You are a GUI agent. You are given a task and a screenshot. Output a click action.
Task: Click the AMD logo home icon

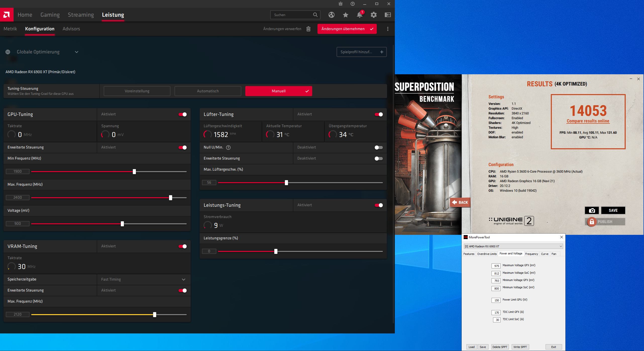click(x=7, y=15)
